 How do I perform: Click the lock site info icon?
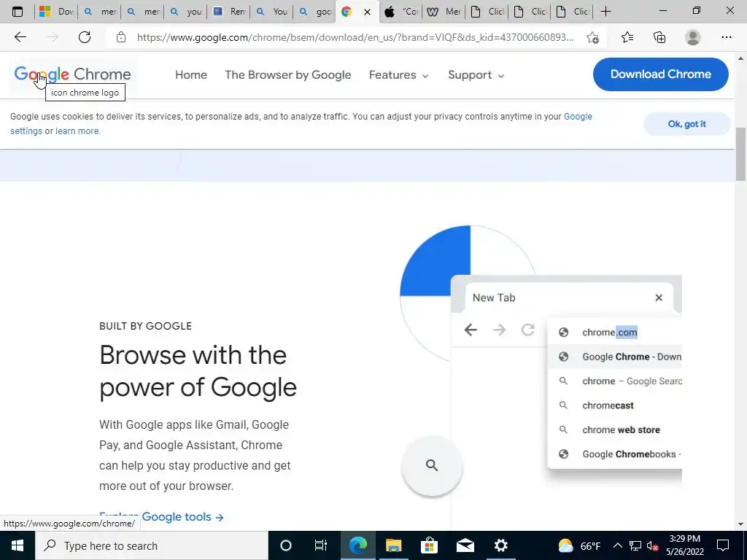click(x=121, y=37)
